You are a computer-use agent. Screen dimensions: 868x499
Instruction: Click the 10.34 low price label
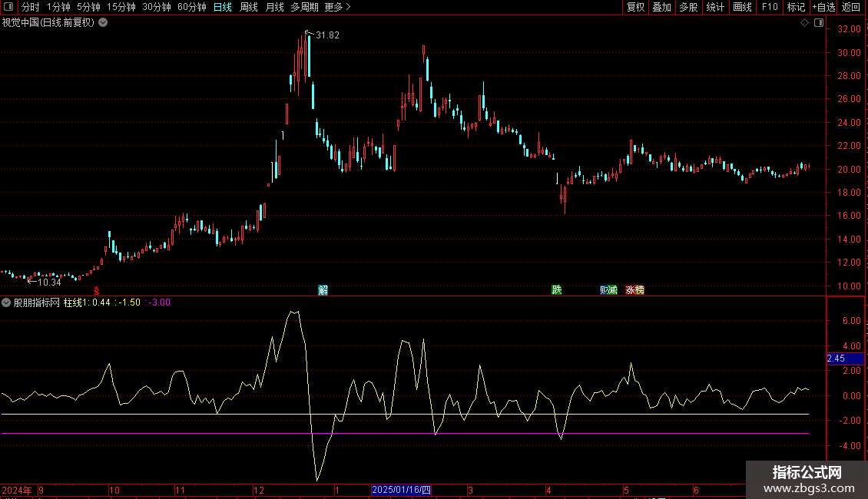49,283
